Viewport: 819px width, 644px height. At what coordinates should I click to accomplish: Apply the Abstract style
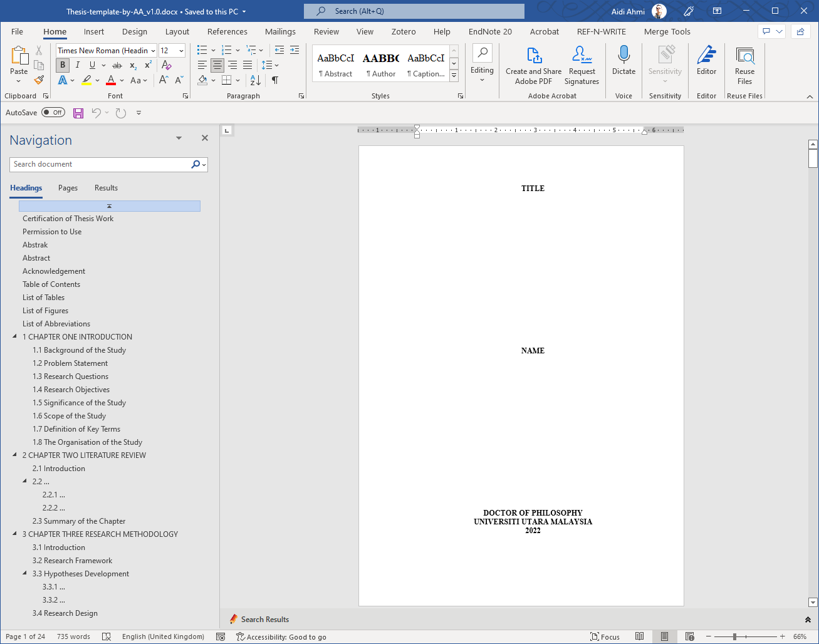coord(336,63)
